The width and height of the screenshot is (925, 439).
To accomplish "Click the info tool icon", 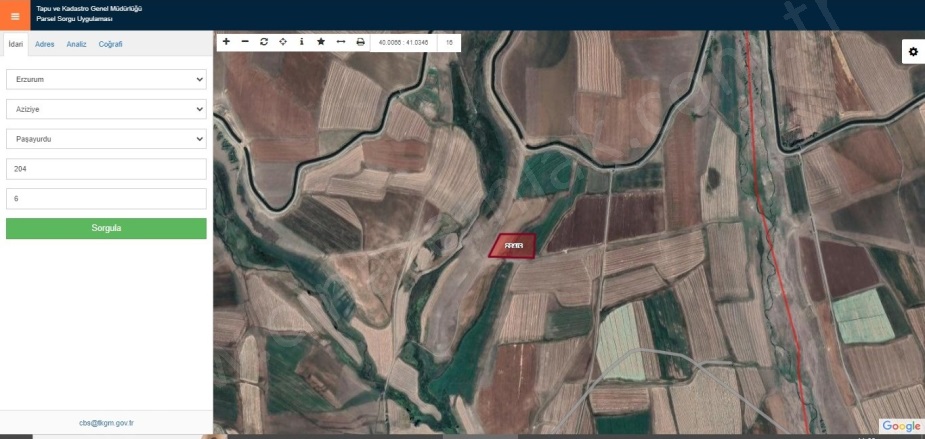I will (x=302, y=42).
